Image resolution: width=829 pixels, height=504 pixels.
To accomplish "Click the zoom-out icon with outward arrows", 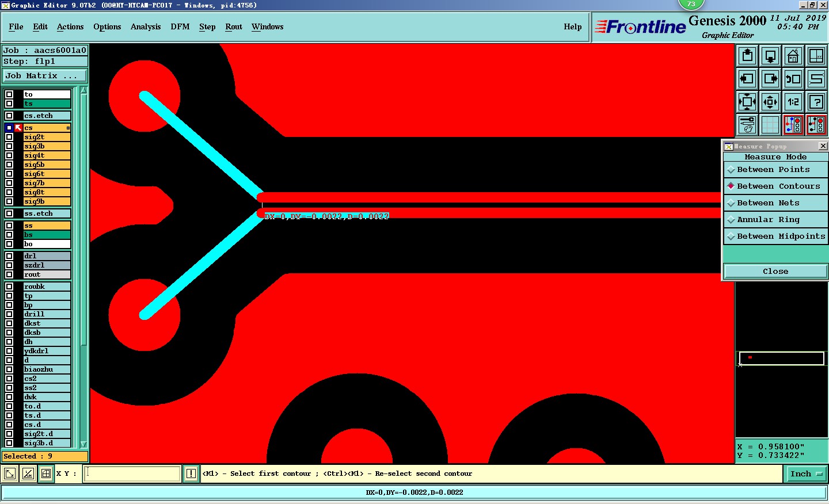I will [770, 102].
